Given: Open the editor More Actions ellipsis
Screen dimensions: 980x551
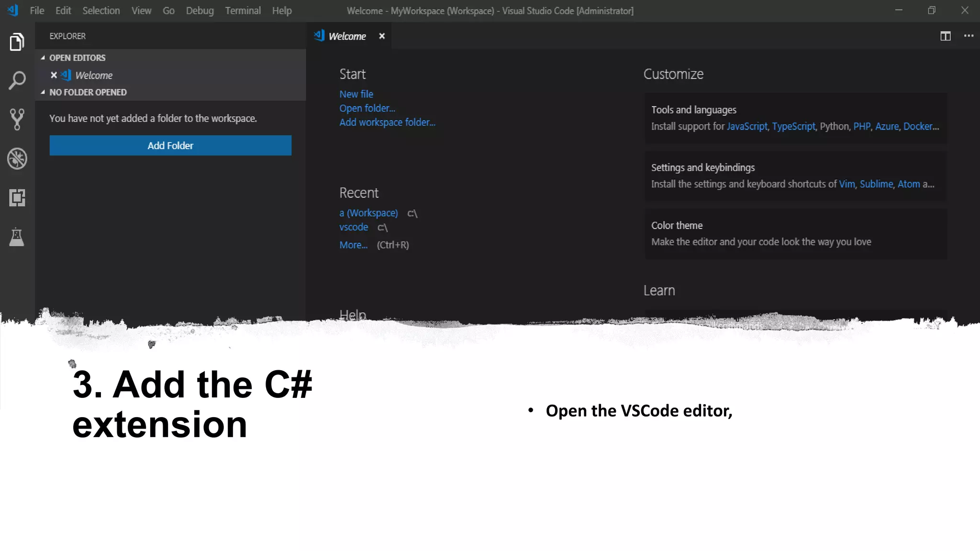Looking at the screenshot, I should point(969,36).
